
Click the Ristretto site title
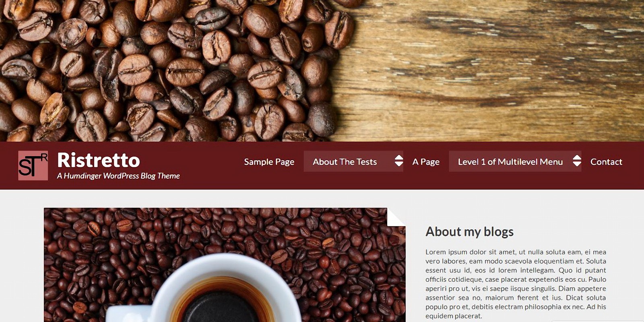click(99, 160)
